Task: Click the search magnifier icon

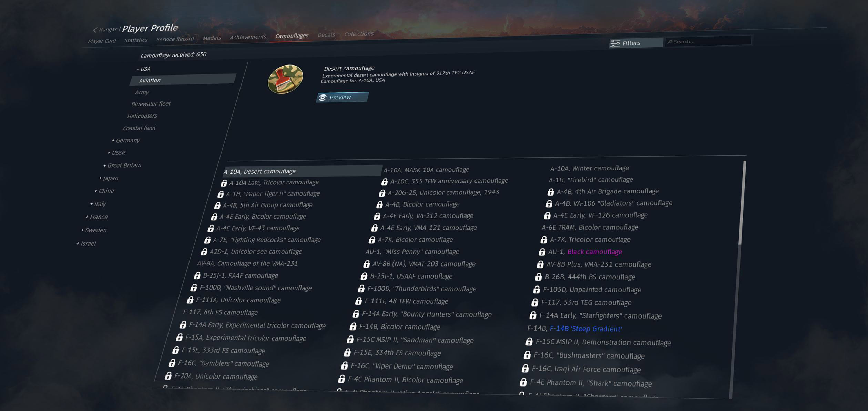Action: 670,42
